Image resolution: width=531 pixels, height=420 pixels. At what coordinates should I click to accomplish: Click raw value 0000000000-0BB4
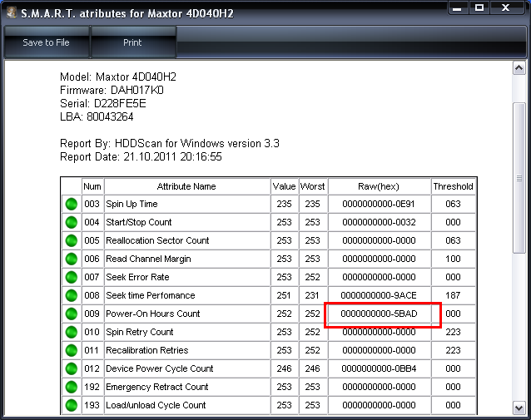coord(379,368)
